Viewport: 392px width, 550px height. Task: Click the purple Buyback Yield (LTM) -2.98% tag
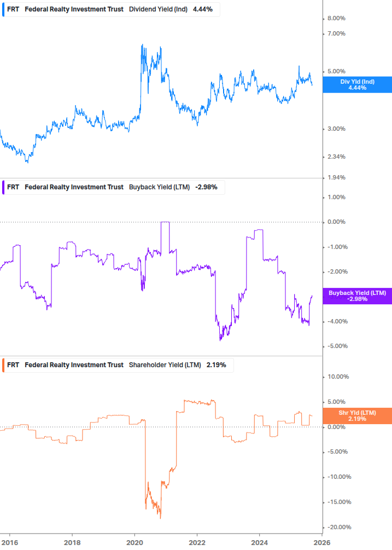pyautogui.click(x=358, y=296)
